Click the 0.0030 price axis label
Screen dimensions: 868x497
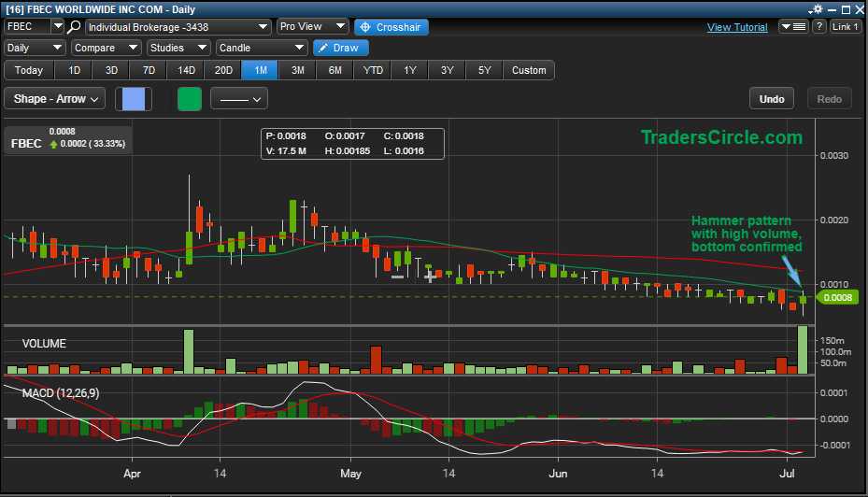834,155
